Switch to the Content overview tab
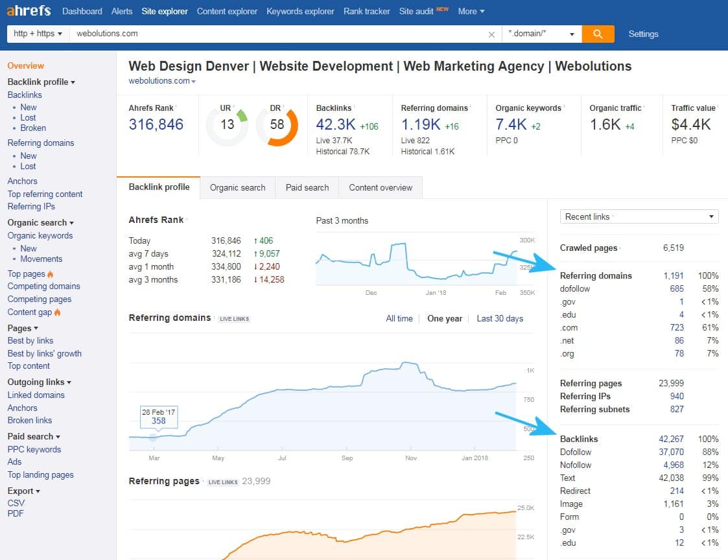Viewport: 728px width, 560px height. [381, 187]
